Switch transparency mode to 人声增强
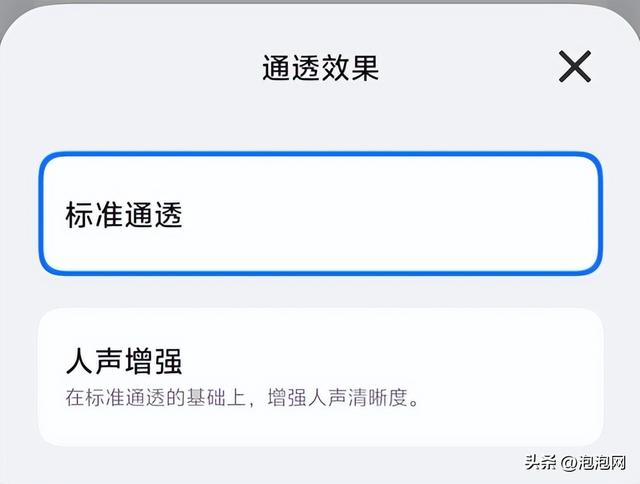640x484 pixels. [x=320, y=376]
